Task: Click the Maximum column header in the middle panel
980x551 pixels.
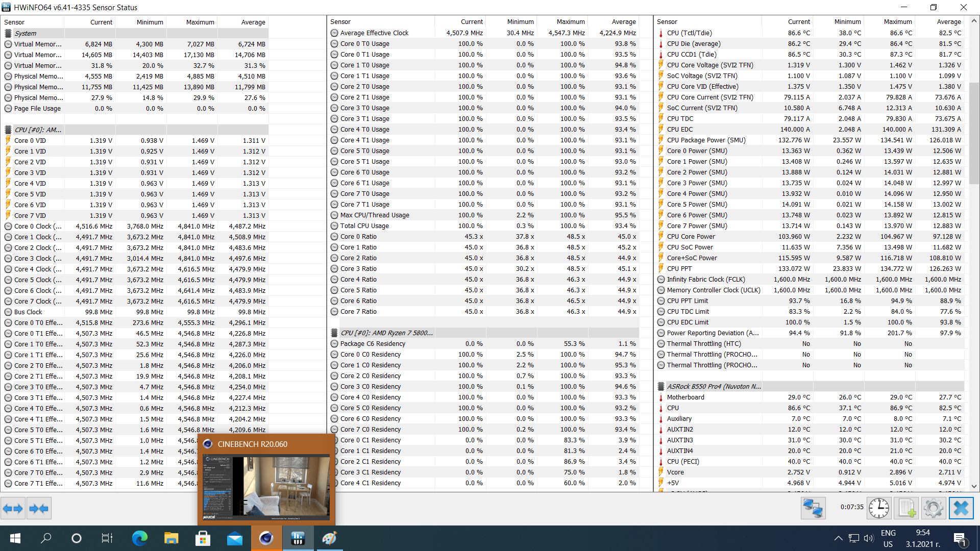Action: [562, 21]
